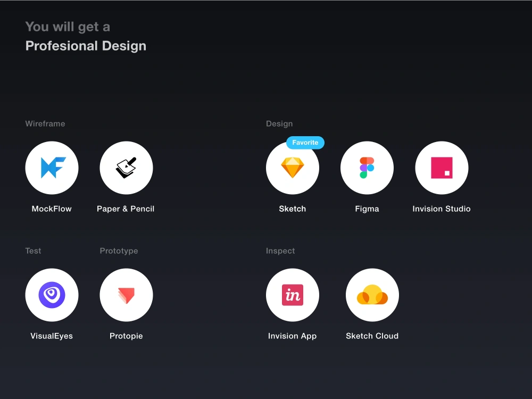
Task: Click the 'You will get a' heading
Action: pyautogui.click(x=68, y=27)
